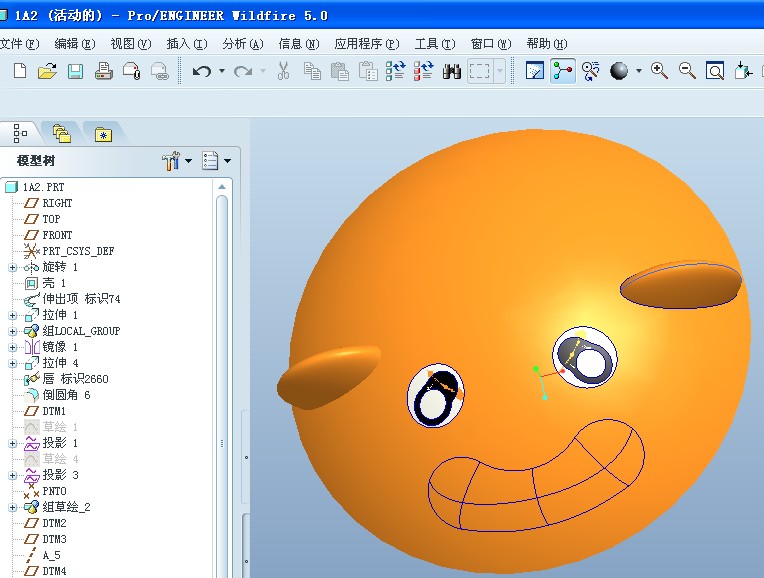This screenshot has height=578, width=764.
Task: Switch to the Model Tree tab
Action: [20, 133]
